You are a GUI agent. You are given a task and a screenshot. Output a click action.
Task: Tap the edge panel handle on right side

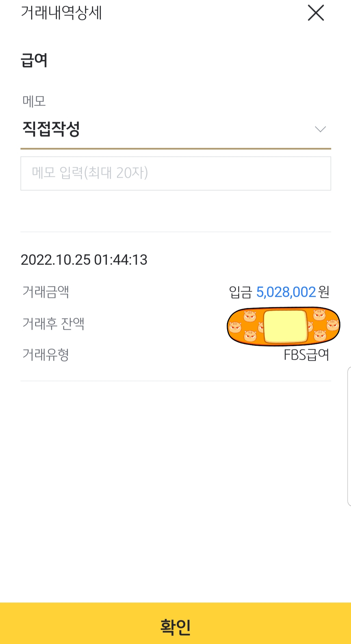[x=349, y=436]
